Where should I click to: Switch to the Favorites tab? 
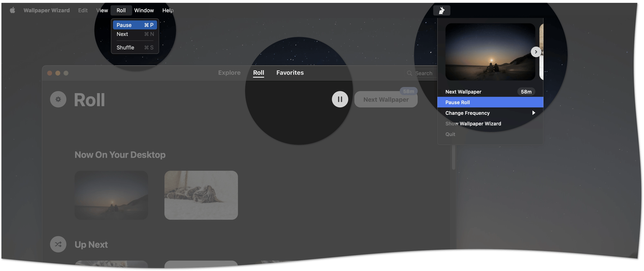coord(290,73)
